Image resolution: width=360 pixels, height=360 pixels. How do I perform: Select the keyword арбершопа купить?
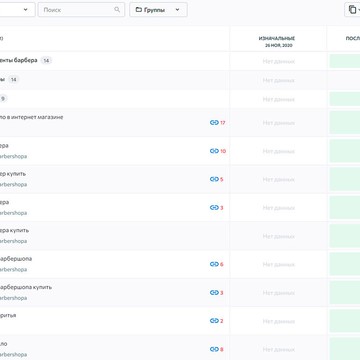[26, 287]
